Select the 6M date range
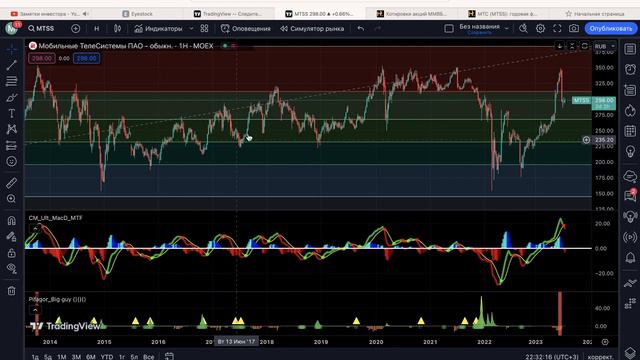 click(x=91, y=357)
